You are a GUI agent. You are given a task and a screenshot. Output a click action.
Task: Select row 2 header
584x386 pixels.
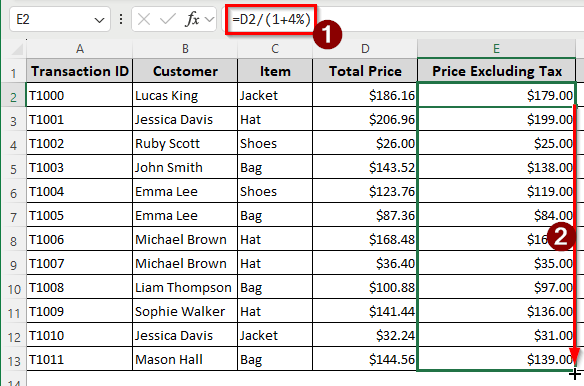point(14,96)
